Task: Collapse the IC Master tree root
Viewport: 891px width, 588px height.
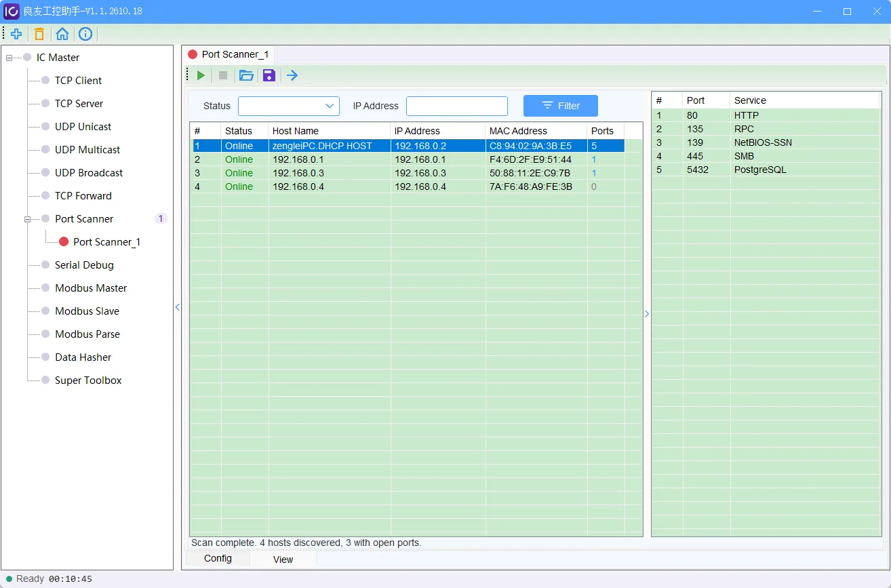Action: tap(9, 58)
